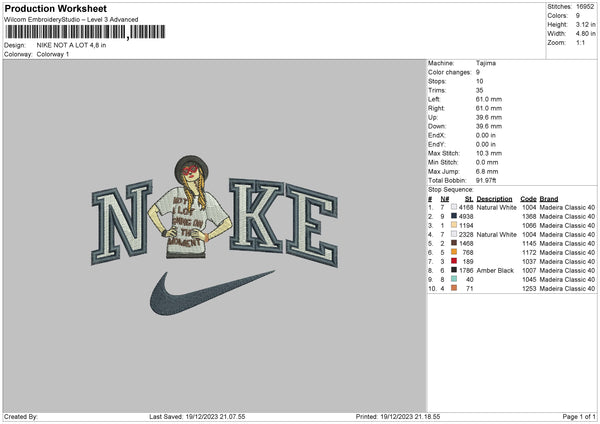Screen dimensions: 600x424
Task: Click the Height value '3.12 in'
Action: [x=585, y=24]
